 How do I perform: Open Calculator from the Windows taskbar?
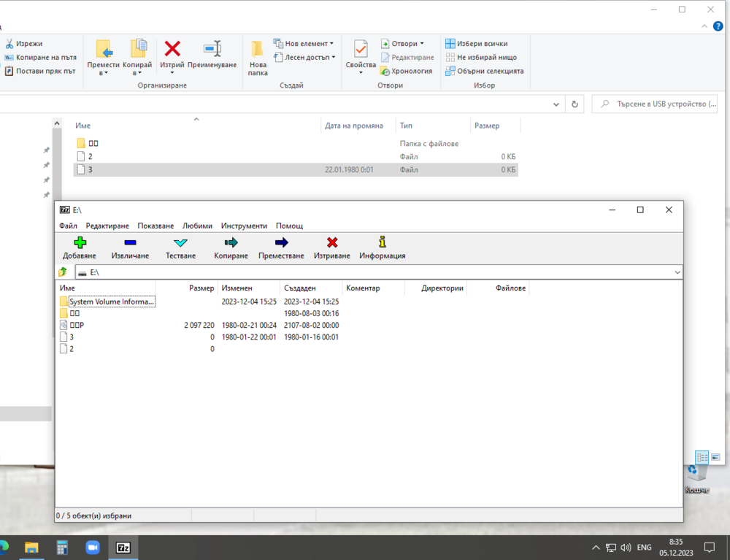click(62, 547)
